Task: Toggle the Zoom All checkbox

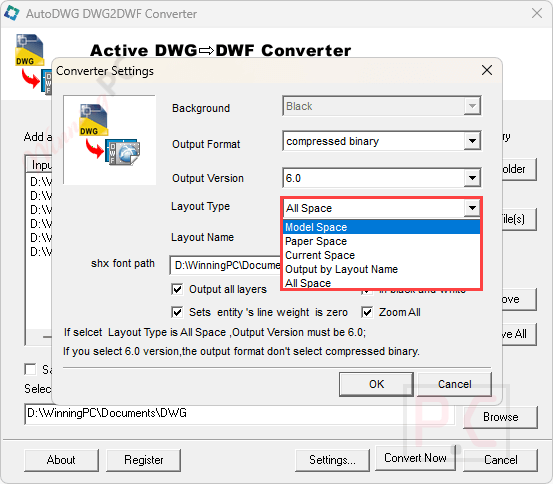Action: click(367, 312)
